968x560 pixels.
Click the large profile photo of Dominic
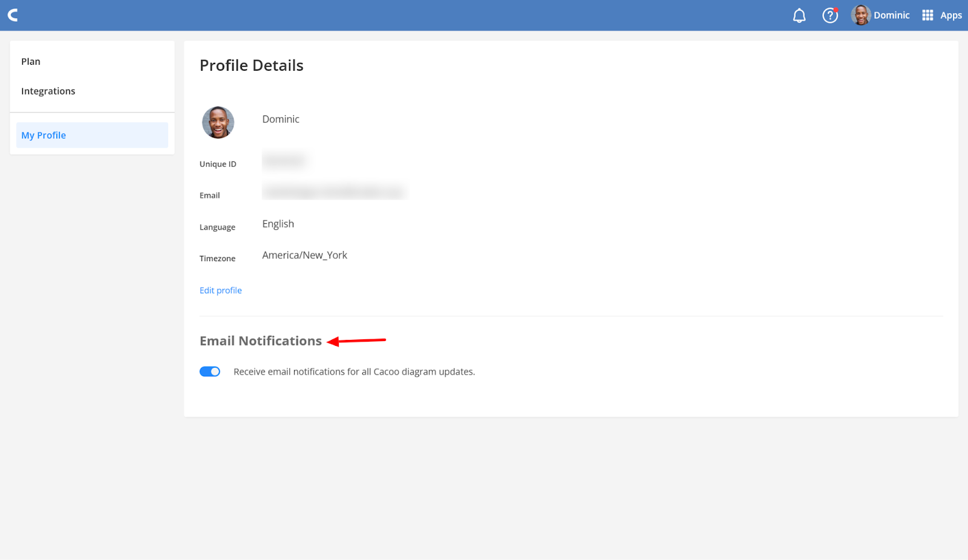(218, 123)
